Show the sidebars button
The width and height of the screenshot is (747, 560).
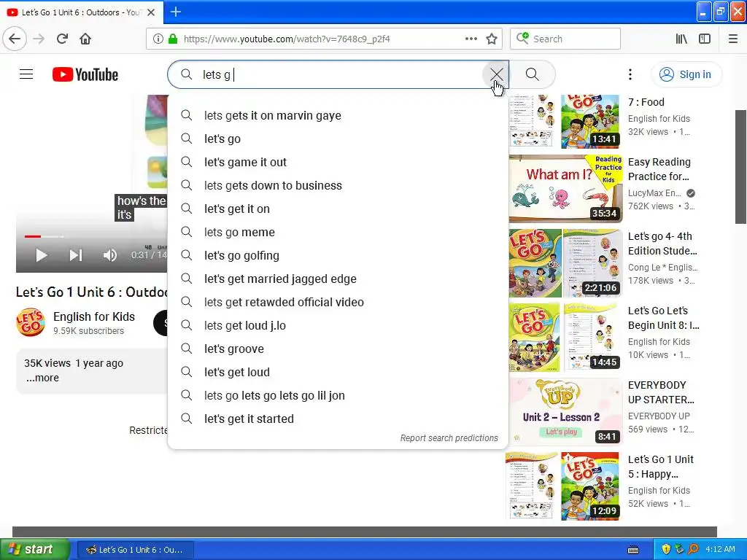tap(705, 39)
